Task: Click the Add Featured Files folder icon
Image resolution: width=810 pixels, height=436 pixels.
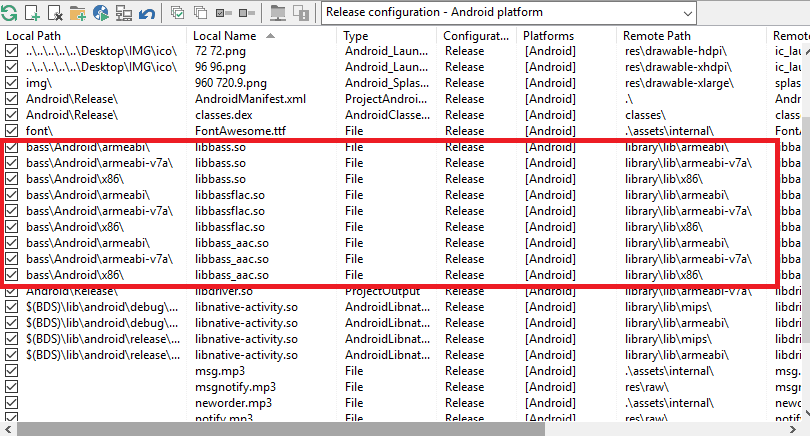Action: pyautogui.click(x=77, y=12)
